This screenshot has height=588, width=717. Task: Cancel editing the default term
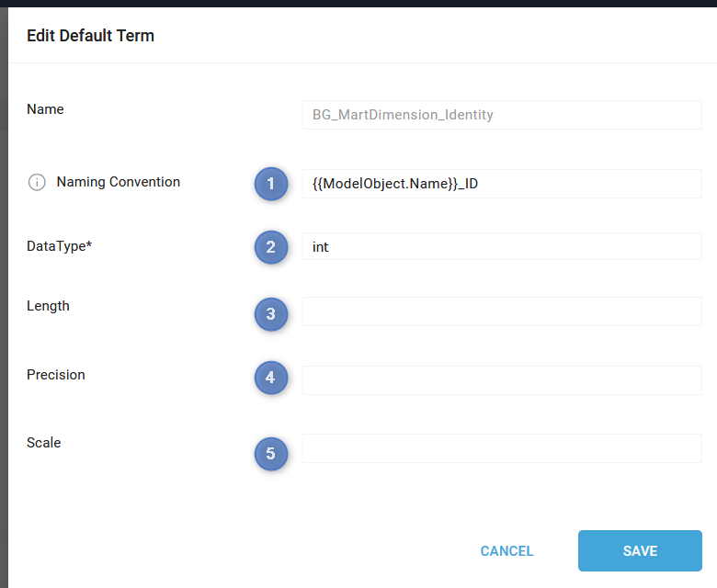tap(506, 551)
